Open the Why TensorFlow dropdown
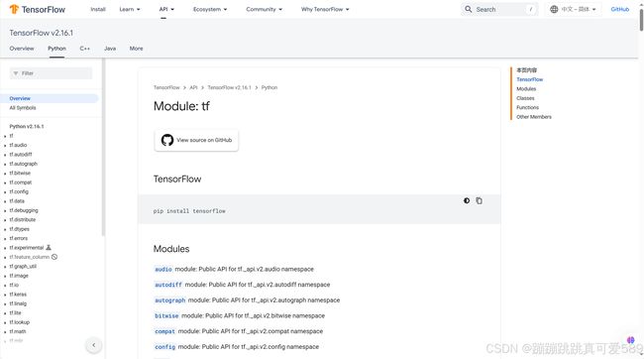 pos(325,9)
